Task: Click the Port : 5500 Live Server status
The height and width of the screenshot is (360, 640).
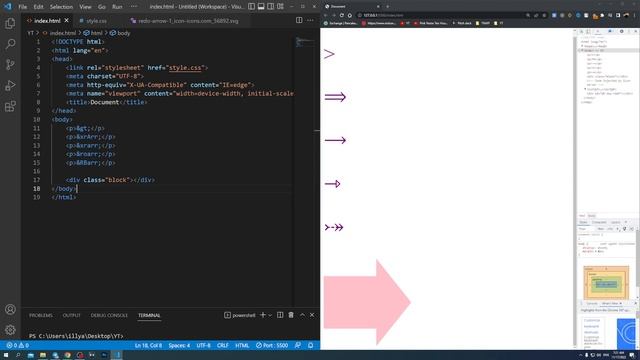Action: tap(272, 345)
